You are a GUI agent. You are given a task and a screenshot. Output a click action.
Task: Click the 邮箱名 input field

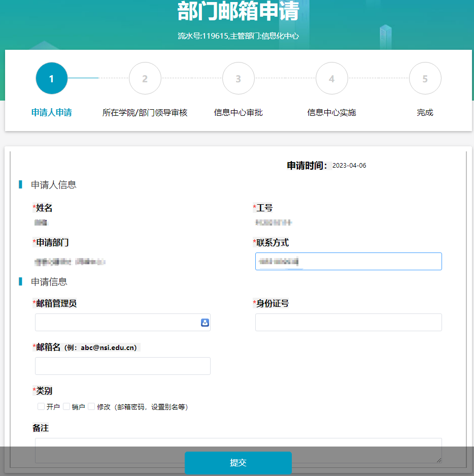pos(122,366)
